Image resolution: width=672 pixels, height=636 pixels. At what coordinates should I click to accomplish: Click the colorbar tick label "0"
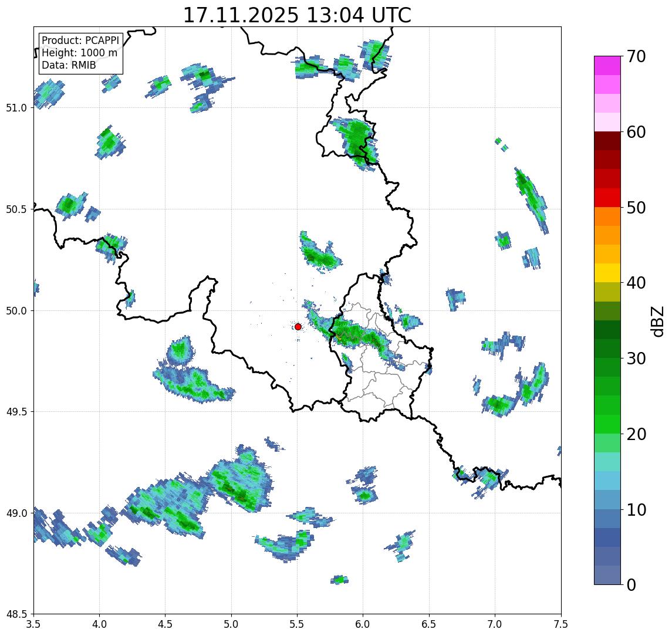pos(632,584)
